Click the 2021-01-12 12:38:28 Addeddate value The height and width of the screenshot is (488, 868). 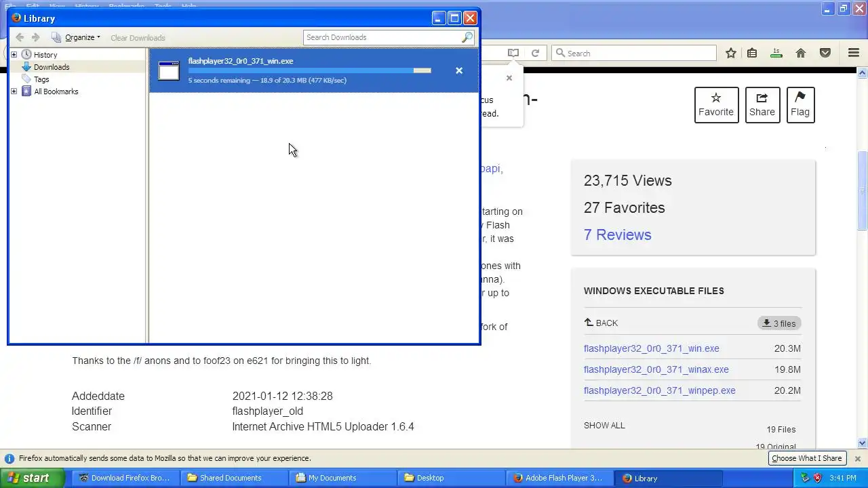(x=283, y=396)
